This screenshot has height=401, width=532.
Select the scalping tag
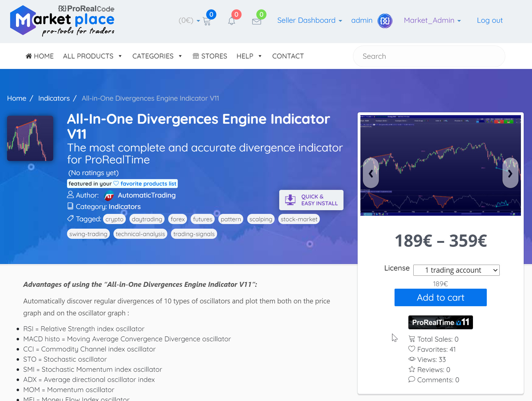[x=261, y=219]
